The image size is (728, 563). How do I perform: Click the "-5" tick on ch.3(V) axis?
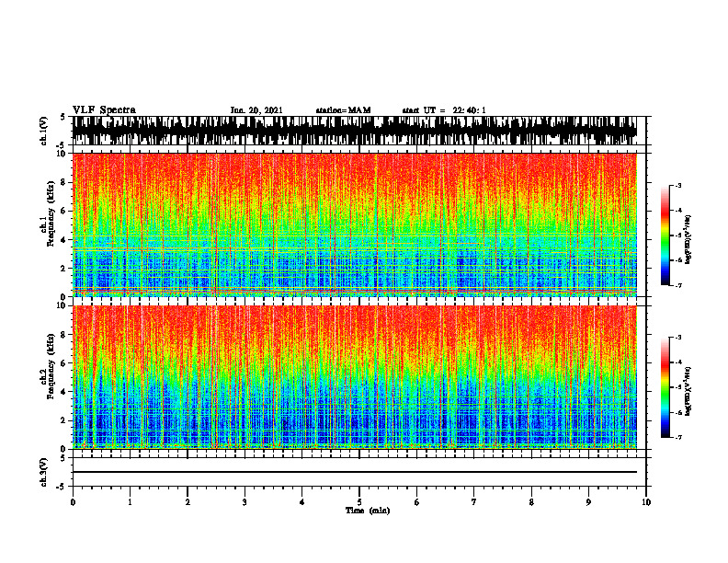tap(62, 488)
